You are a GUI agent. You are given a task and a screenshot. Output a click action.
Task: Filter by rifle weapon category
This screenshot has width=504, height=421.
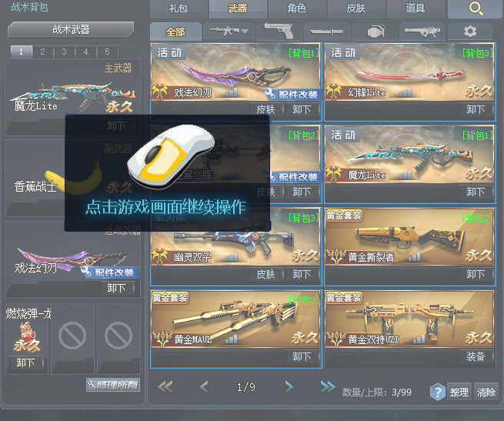pos(229,32)
